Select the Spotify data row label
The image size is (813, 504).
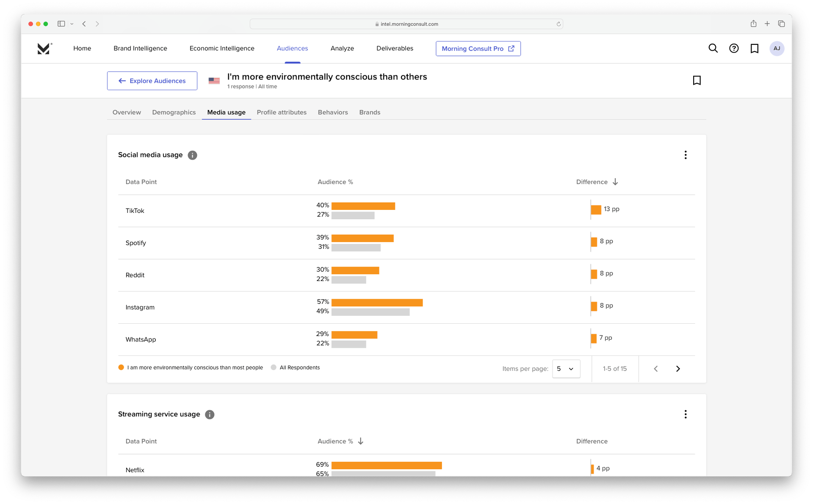coord(135,243)
